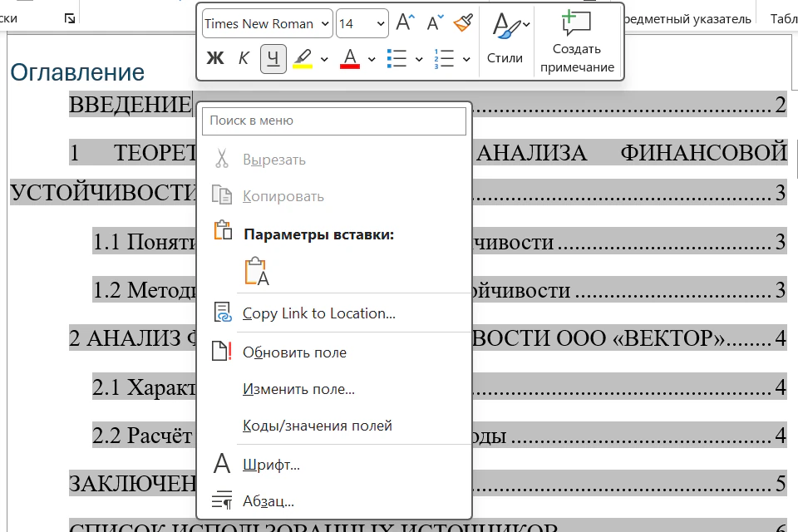Open font color dropdown arrow
Viewport: 798px width, 532px height.
pos(372,59)
